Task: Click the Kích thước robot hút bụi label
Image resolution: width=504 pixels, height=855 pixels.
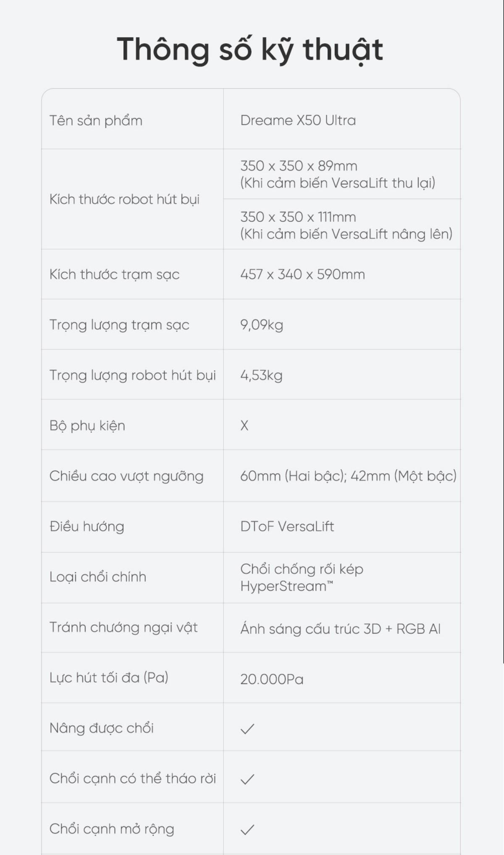Action: [x=124, y=199]
